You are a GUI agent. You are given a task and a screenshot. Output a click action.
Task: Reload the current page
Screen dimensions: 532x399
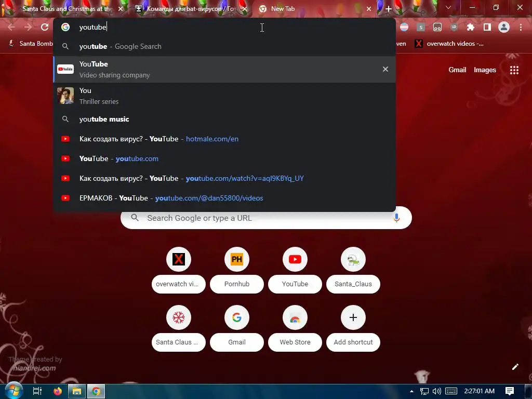(x=45, y=27)
